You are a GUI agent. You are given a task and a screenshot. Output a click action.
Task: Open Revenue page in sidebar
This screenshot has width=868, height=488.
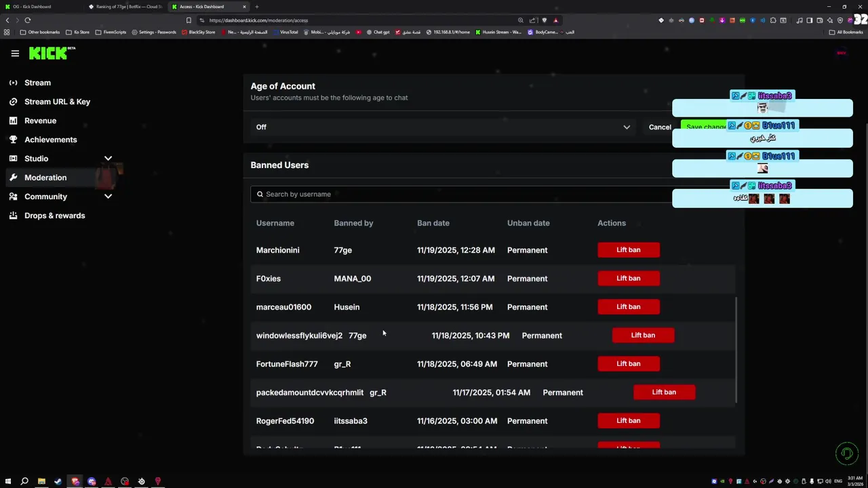click(40, 121)
